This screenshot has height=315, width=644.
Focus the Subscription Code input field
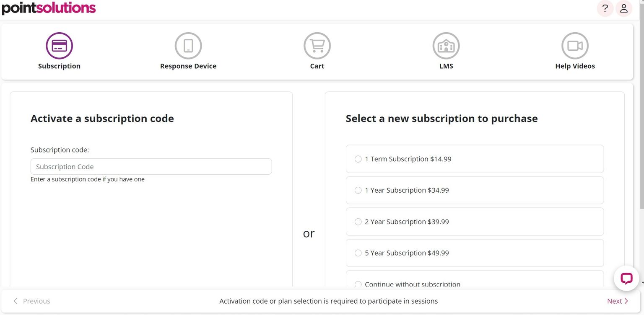point(151,166)
